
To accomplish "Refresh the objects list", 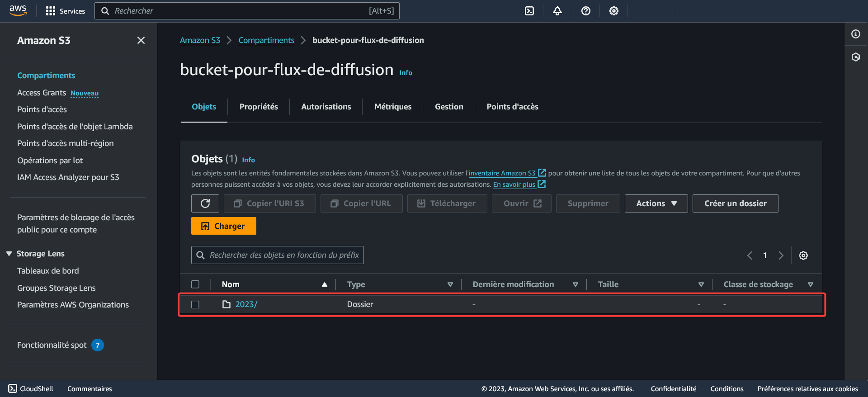I will click(x=205, y=203).
